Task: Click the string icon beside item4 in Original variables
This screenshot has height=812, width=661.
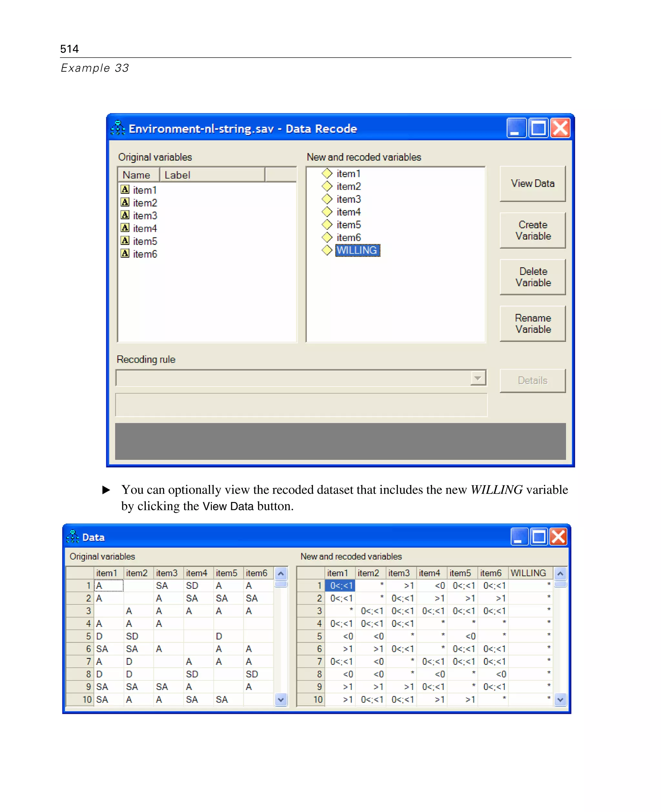Action: pyautogui.click(x=125, y=228)
